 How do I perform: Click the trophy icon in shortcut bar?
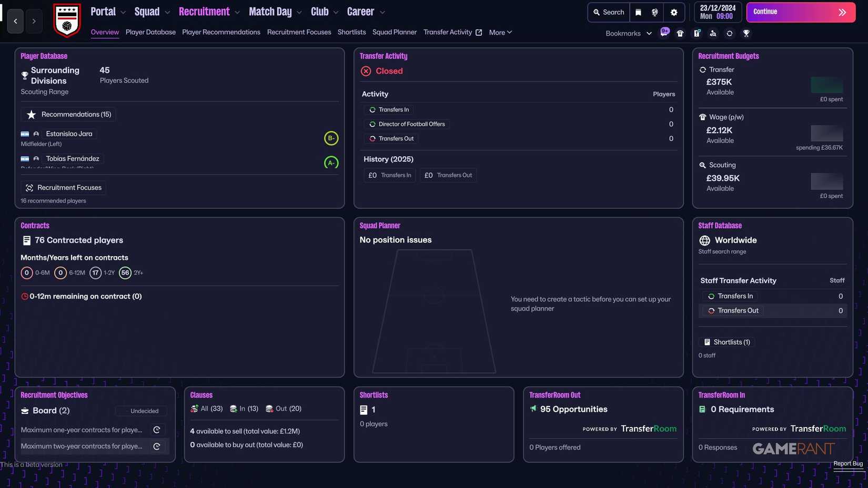tap(746, 34)
